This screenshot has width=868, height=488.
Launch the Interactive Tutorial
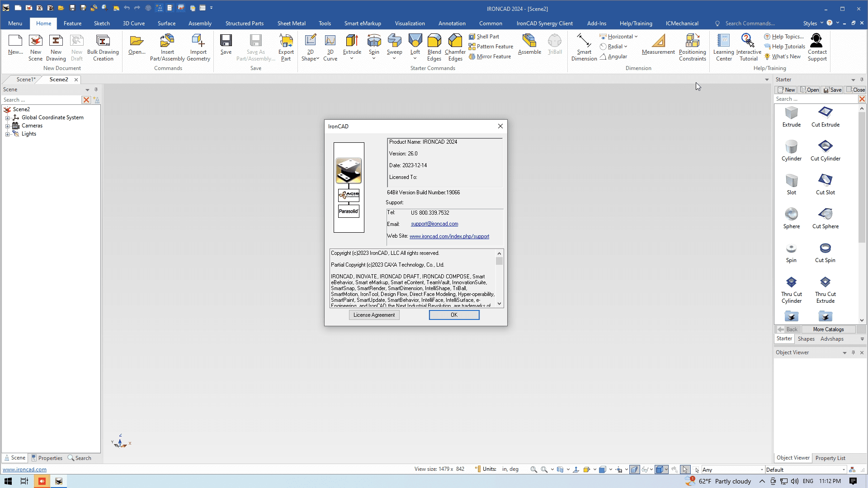[749, 47]
